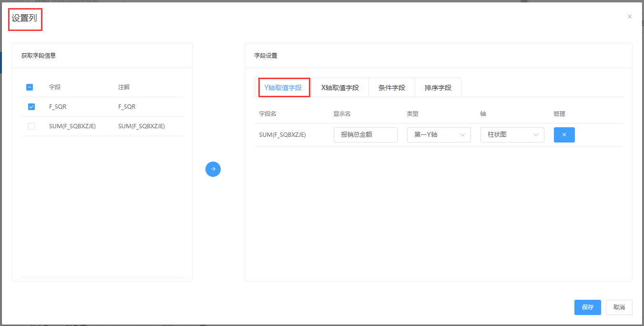Click the blue arrow transfer button

pyautogui.click(x=213, y=169)
